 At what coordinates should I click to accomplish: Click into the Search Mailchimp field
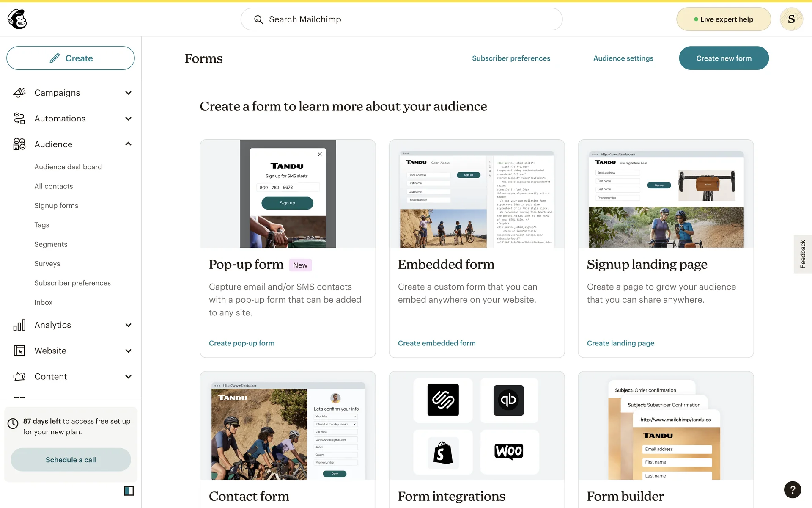(402, 19)
